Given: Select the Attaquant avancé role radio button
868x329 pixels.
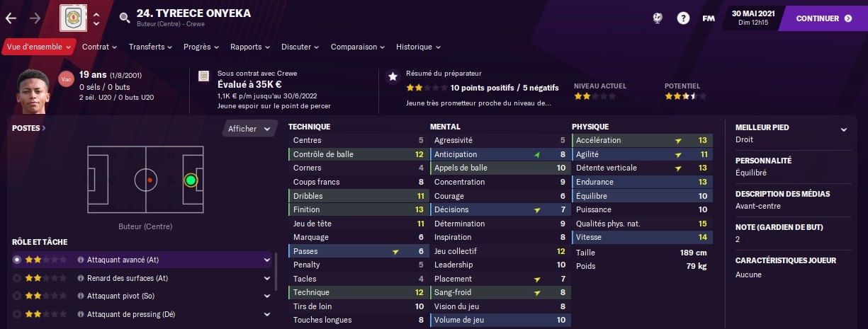Looking at the screenshot, I should [17, 260].
